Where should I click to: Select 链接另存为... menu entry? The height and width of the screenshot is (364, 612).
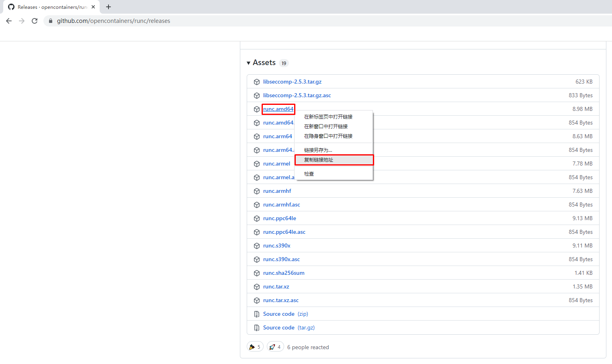[x=318, y=150]
